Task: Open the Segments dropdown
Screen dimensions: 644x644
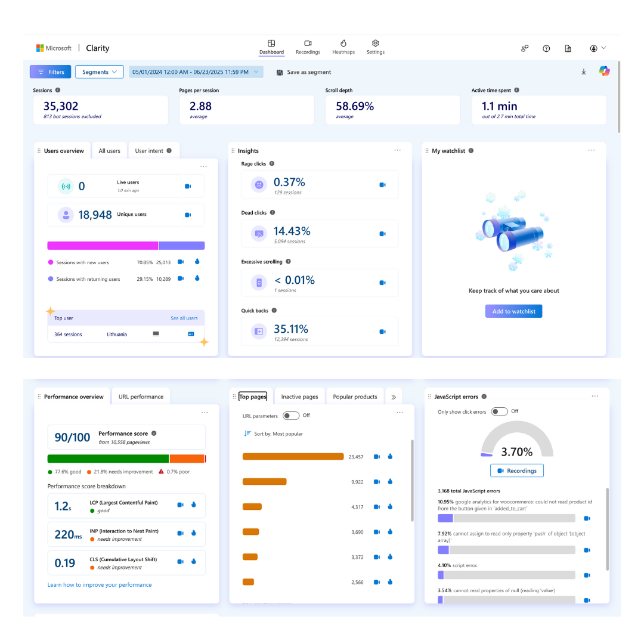Action: pos(100,72)
